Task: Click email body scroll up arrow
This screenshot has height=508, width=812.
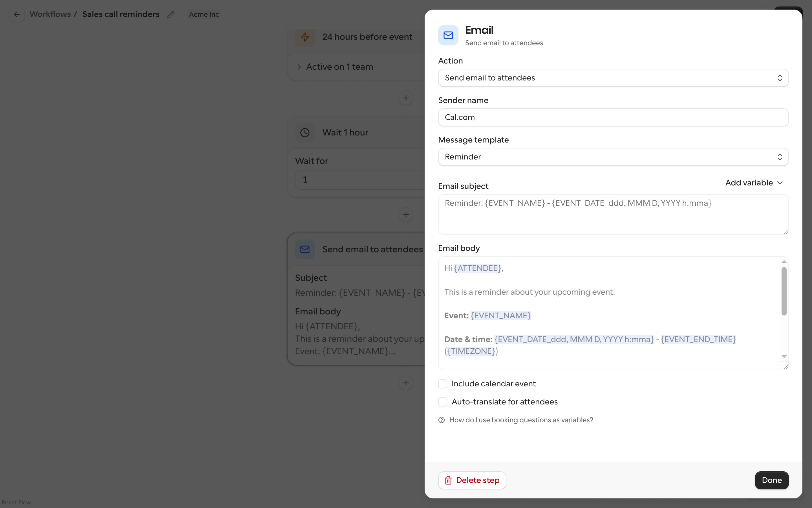Action: tap(784, 261)
